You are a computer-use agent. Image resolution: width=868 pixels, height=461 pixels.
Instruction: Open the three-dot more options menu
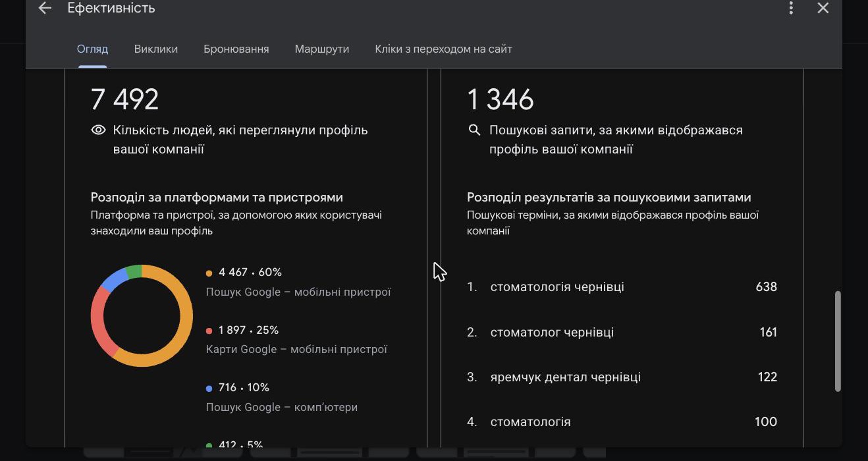coord(791,8)
